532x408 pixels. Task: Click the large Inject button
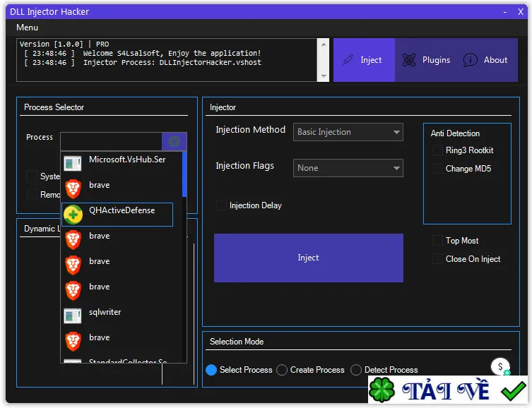click(x=309, y=258)
